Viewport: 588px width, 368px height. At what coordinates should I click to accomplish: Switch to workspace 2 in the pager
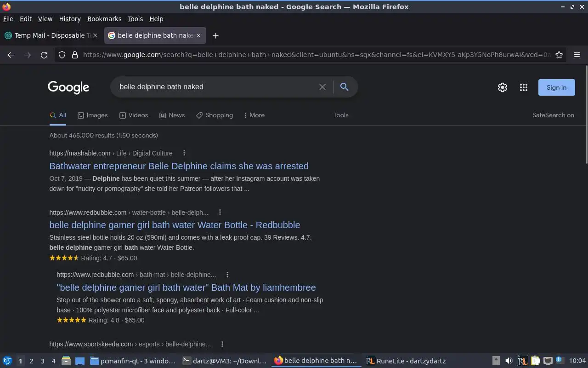(31, 361)
